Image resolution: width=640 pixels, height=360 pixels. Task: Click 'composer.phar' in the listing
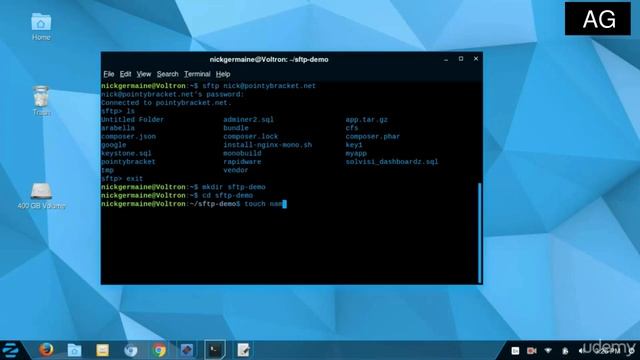(373, 136)
